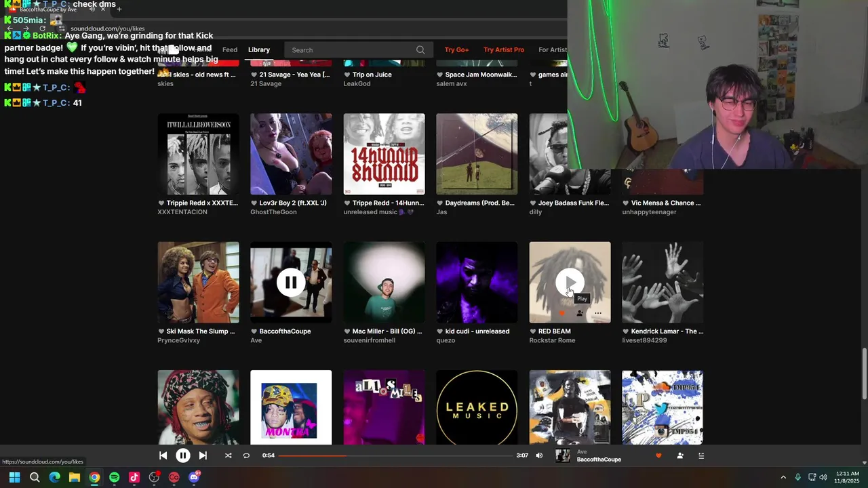Play RED BEAM via artwork play button
The image size is (868, 488).
pos(570,283)
